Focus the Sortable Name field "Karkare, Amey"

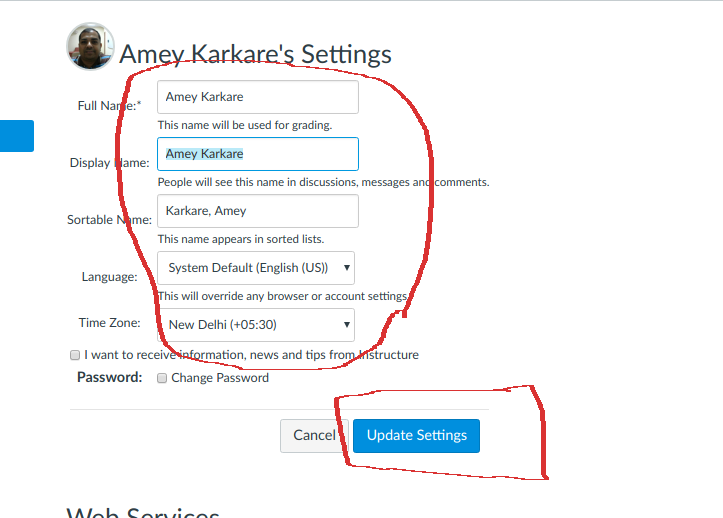258,211
